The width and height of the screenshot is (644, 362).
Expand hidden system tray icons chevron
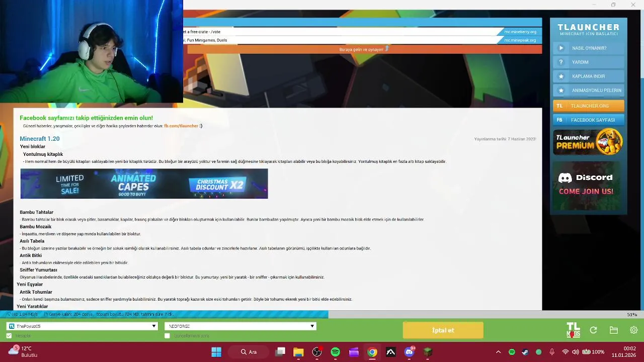click(x=498, y=352)
